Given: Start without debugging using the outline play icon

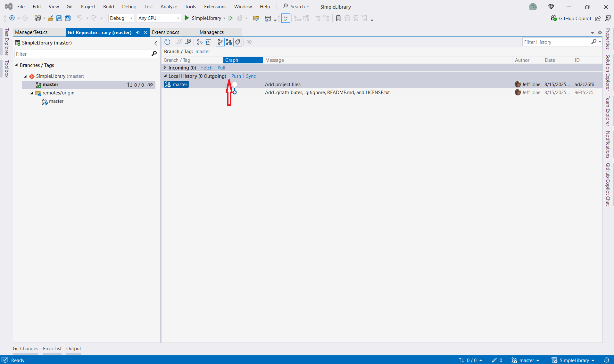Looking at the screenshot, I should click(x=230, y=18).
